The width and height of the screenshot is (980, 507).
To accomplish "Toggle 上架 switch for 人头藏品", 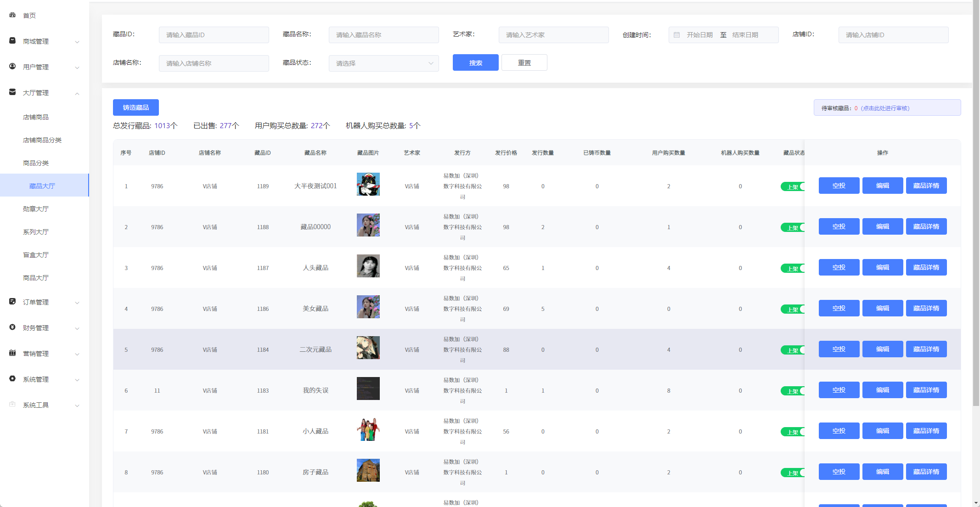I will tap(793, 268).
